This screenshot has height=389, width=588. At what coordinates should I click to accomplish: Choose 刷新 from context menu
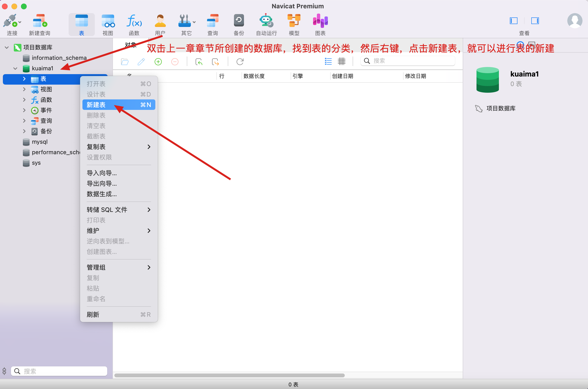pos(119,315)
